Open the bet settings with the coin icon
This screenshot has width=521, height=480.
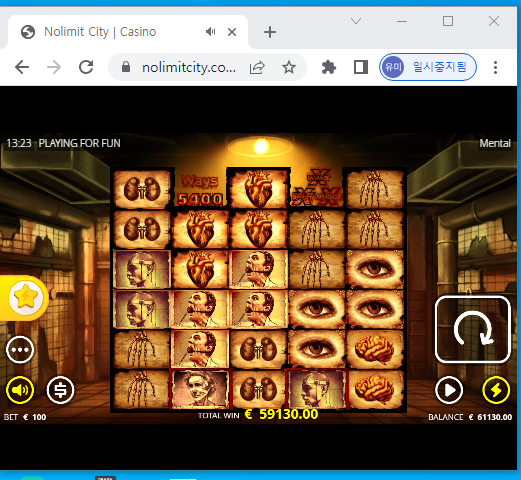(x=60, y=390)
